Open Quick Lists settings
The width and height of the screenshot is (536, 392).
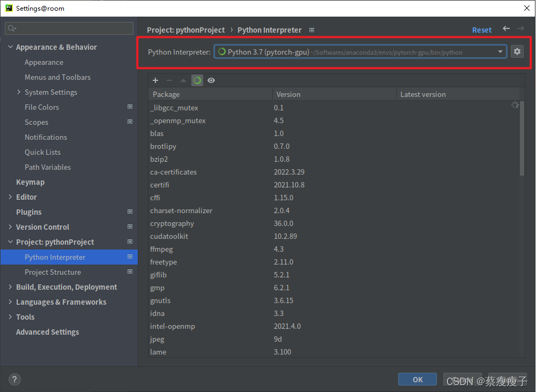(x=42, y=152)
